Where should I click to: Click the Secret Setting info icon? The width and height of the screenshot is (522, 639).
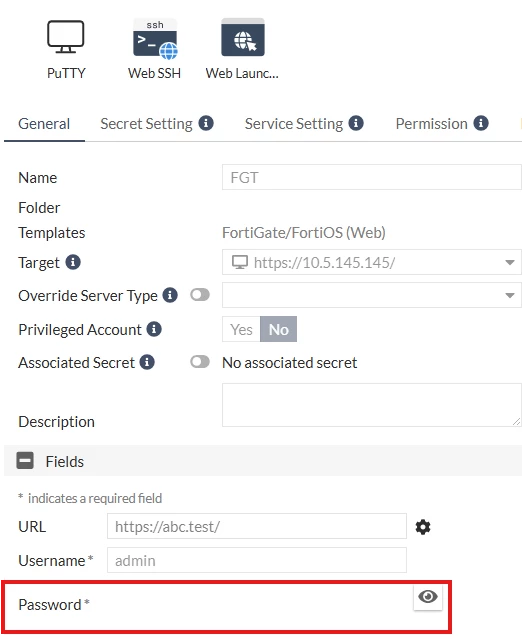[x=206, y=123]
